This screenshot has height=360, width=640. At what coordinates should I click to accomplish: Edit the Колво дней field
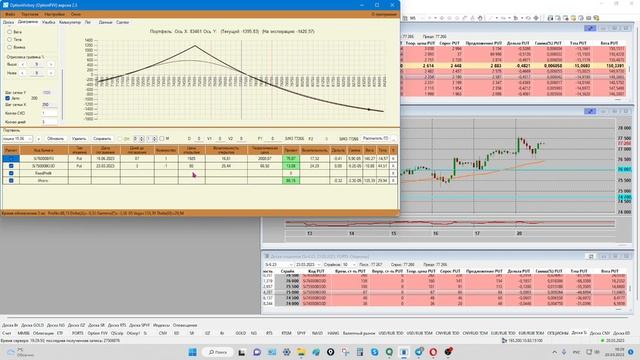click(49, 122)
